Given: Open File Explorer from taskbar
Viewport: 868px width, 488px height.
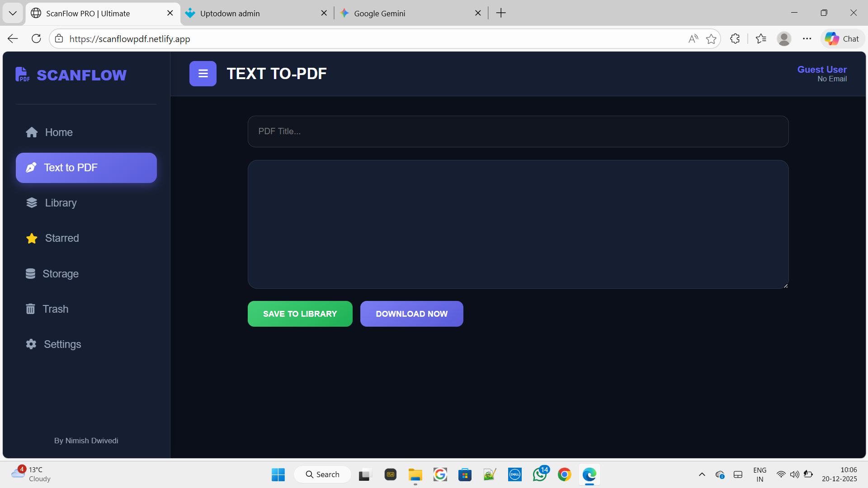Looking at the screenshot, I should (415, 474).
